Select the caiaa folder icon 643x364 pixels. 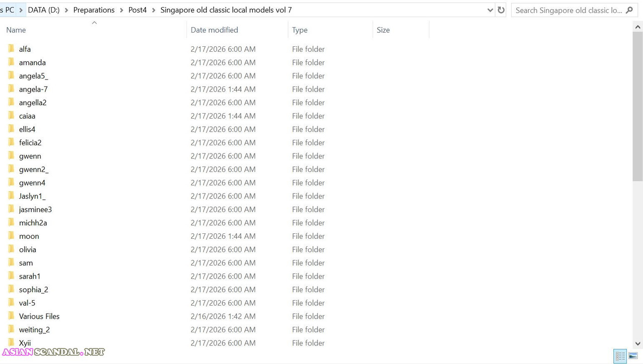point(11,116)
